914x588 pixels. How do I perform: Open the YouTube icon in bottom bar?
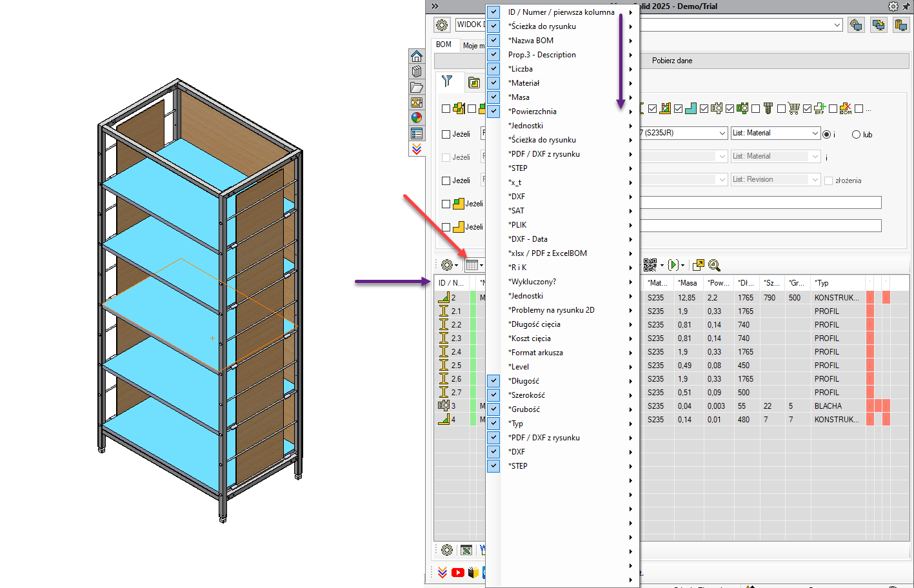pyautogui.click(x=458, y=573)
